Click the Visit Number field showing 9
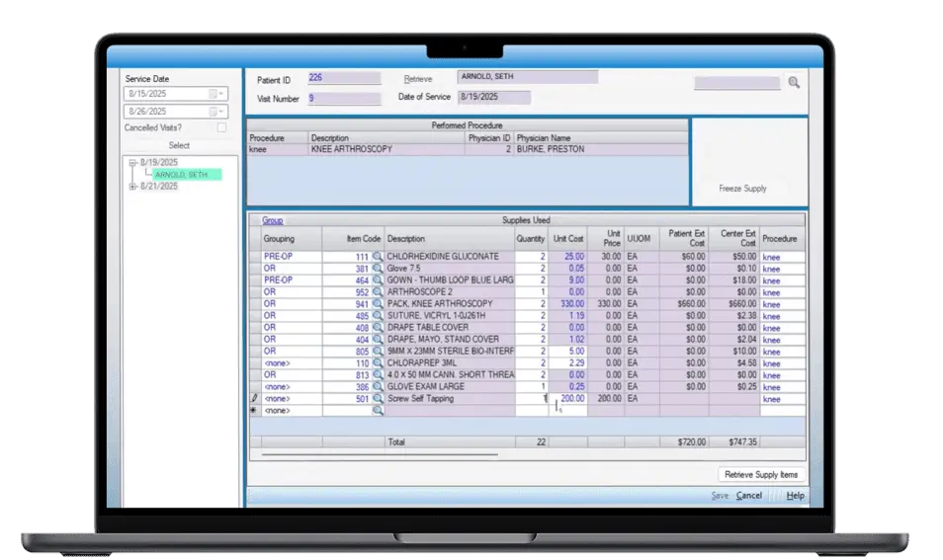 (344, 98)
